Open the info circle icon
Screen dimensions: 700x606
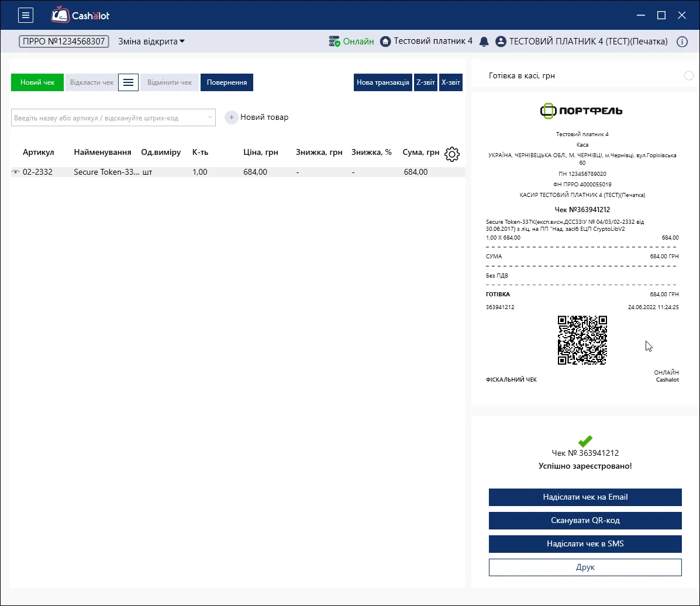(682, 41)
